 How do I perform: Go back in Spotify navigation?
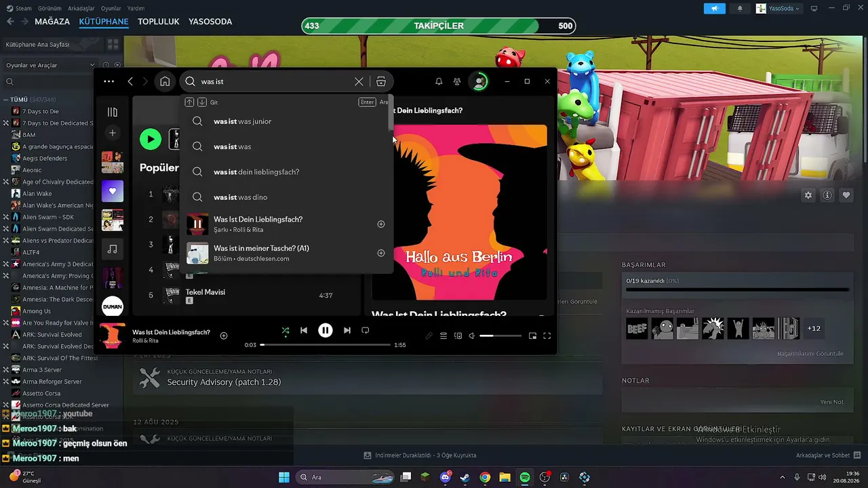130,81
